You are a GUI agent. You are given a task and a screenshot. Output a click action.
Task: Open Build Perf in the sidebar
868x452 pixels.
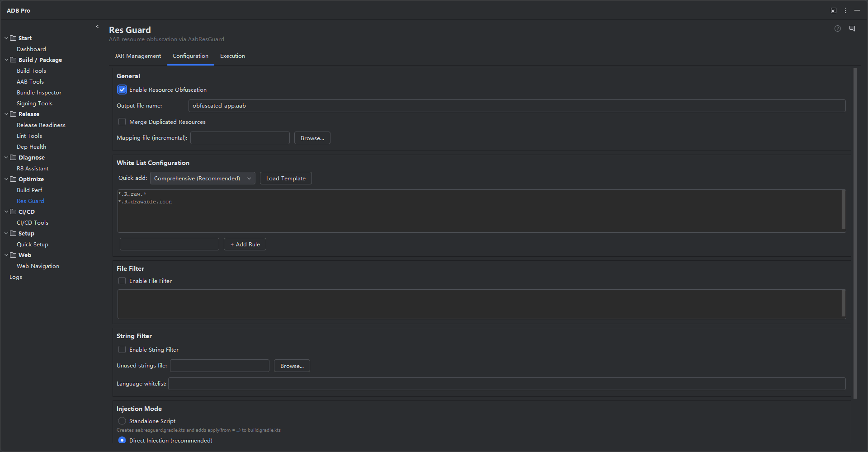pyautogui.click(x=29, y=190)
